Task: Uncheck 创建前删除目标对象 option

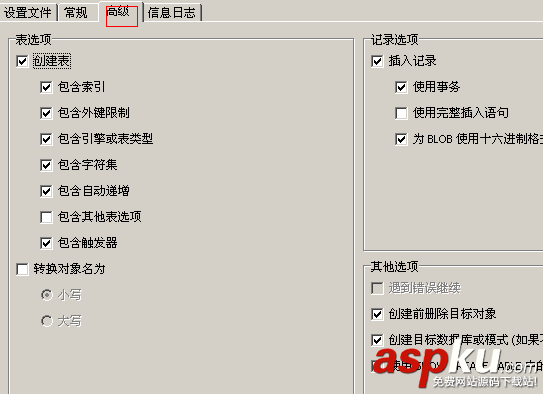Action: coord(377,314)
